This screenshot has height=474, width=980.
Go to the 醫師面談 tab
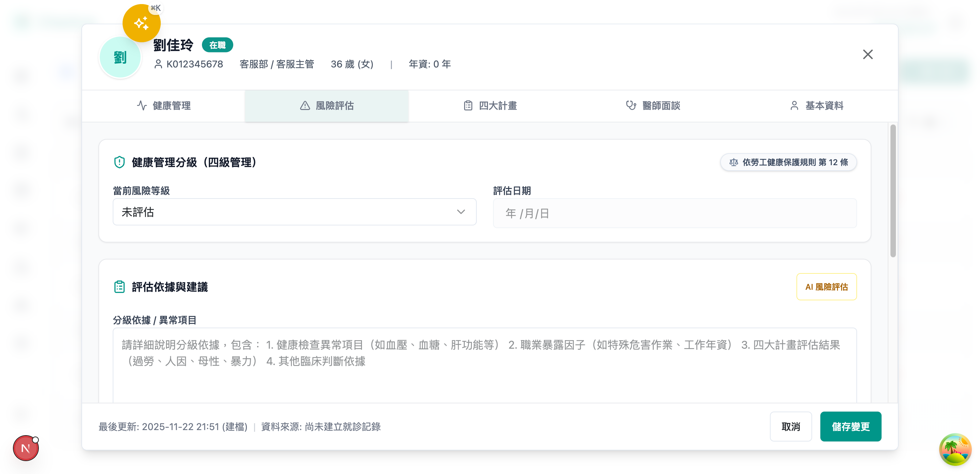pyautogui.click(x=653, y=106)
